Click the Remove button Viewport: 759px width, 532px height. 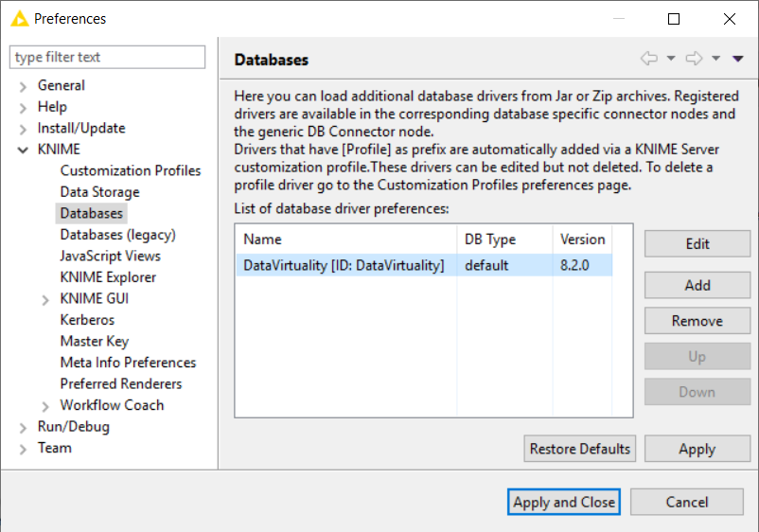[697, 321]
